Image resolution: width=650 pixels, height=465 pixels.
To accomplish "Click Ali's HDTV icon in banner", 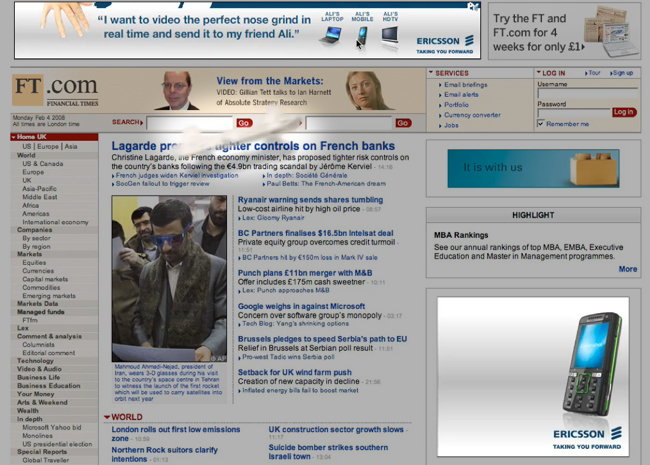I will pyautogui.click(x=390, y=35).
